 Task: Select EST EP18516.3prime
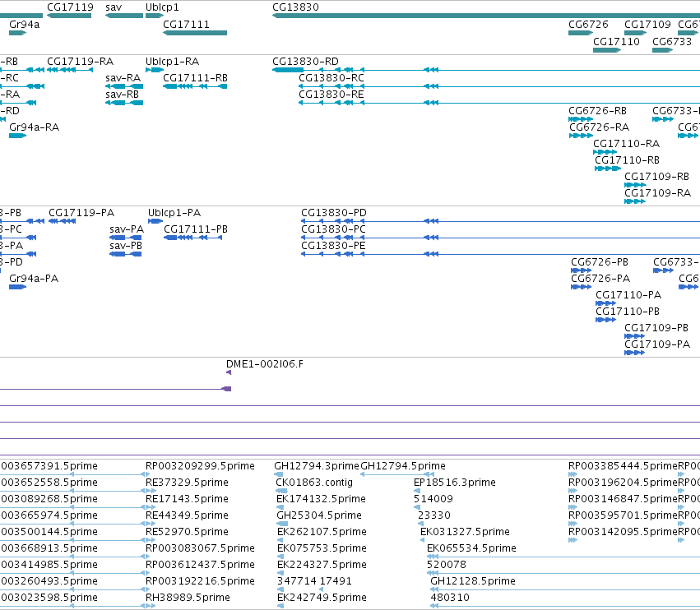click(454, 483)
